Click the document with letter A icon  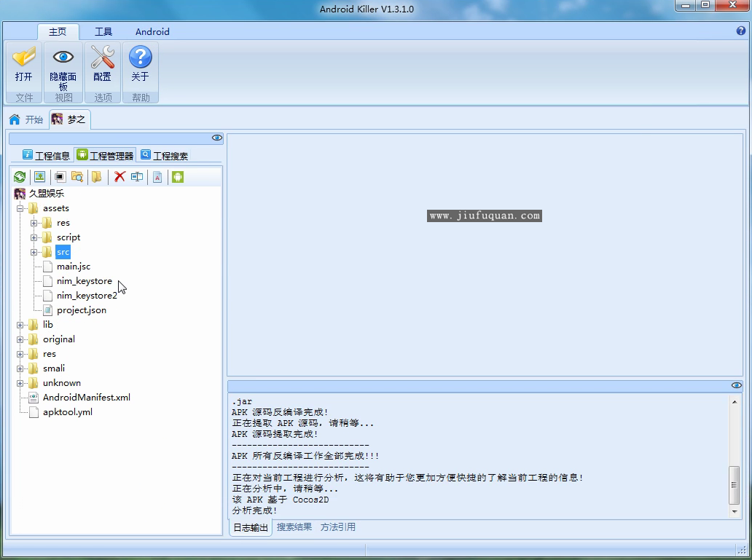(157, 177)
